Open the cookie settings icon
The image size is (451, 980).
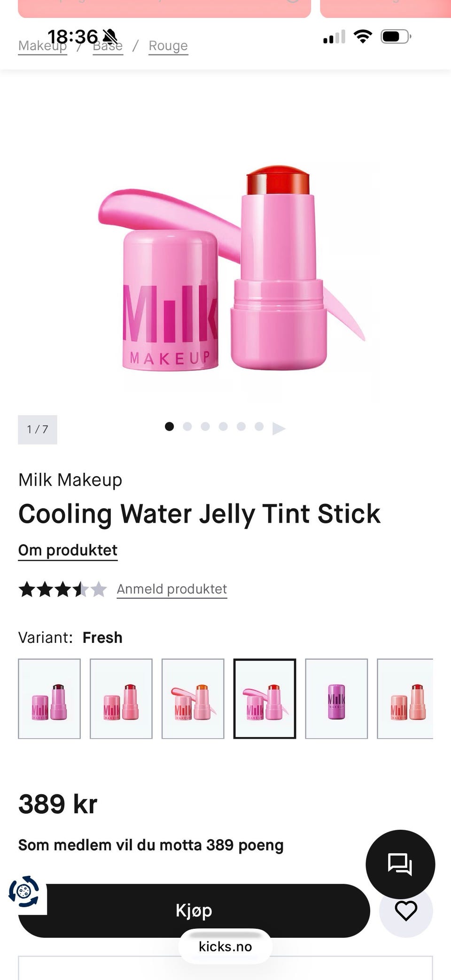point(24,891)
